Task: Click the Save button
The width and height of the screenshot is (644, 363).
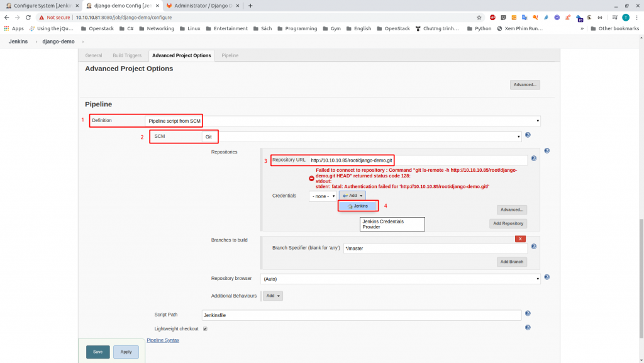Action: click(97, 352)
